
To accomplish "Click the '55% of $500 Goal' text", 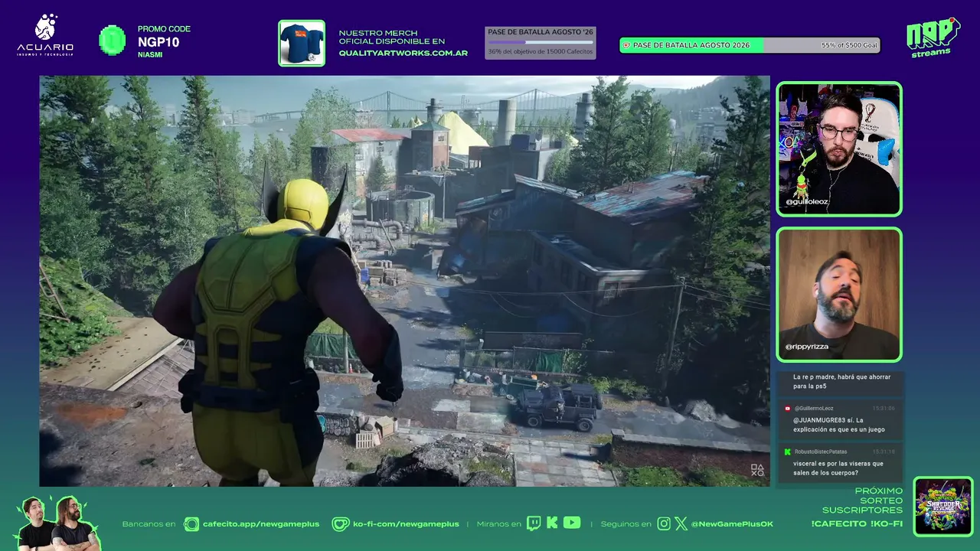I will point(849,46).
